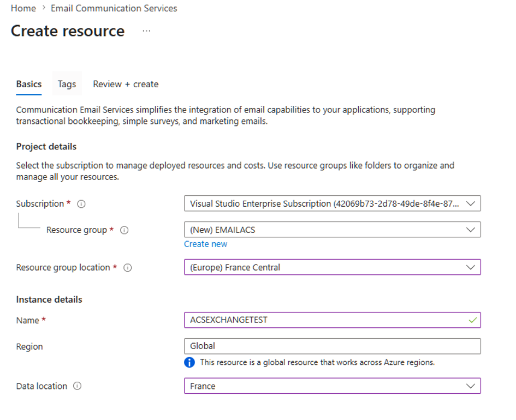Image resolution: width=516 pixels, height=420 pixels.
Task: Open the Resource group location dropdown
Action: click(x=333, y=267)
